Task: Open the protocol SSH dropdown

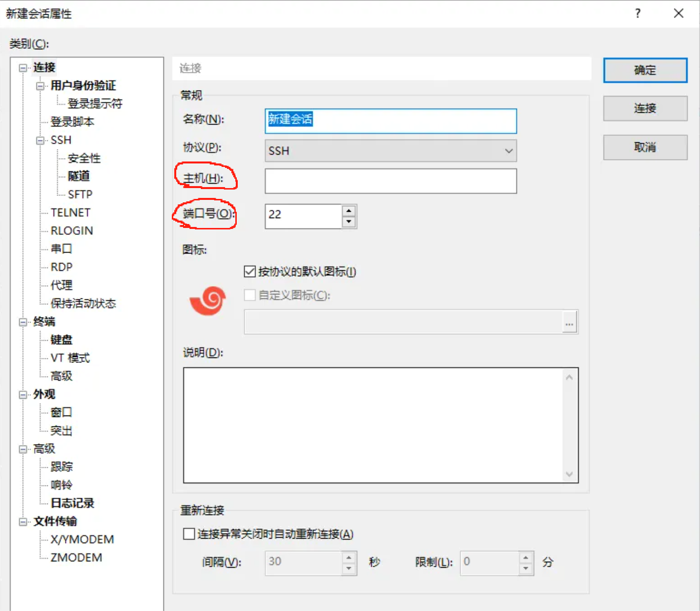Action: click(390, 151)
